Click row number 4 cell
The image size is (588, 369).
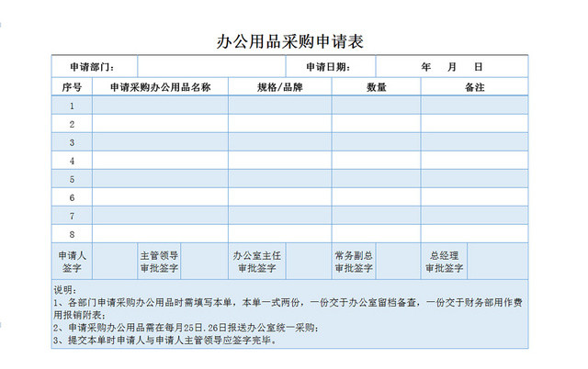[x=72, y=161]
